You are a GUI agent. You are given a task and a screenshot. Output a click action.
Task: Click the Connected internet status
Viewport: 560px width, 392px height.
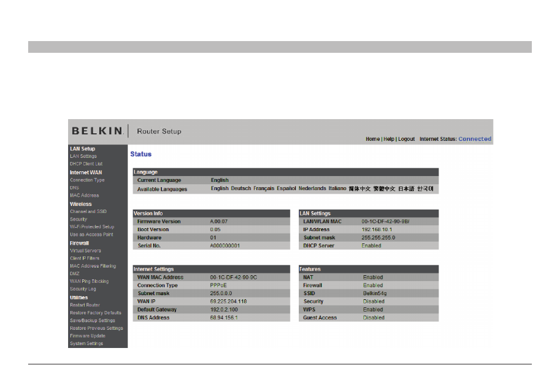coord(475,139)
